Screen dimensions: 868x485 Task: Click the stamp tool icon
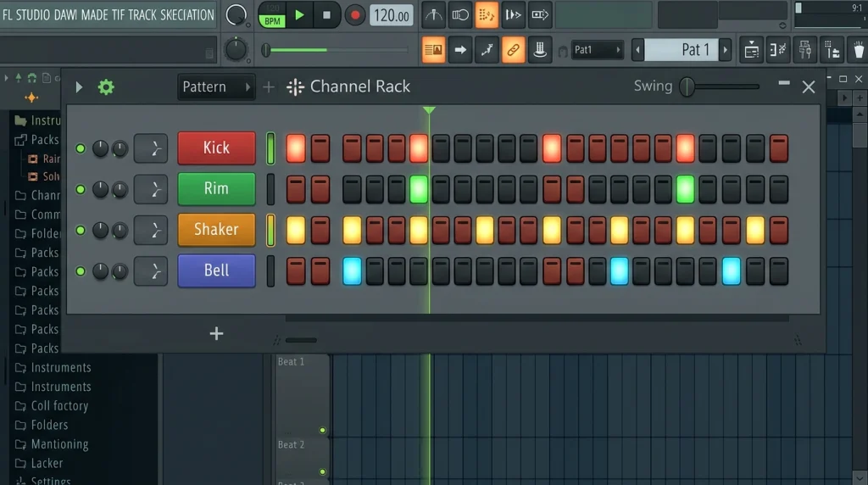click(x=540, y=50)
